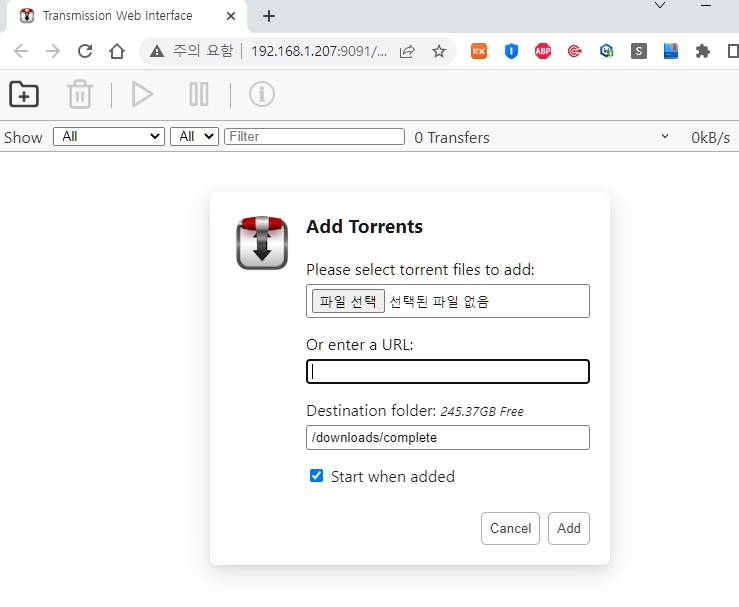739x607 pixels.
Task: Click the 245.37GB Free text
Action: (x=482, y=411)
